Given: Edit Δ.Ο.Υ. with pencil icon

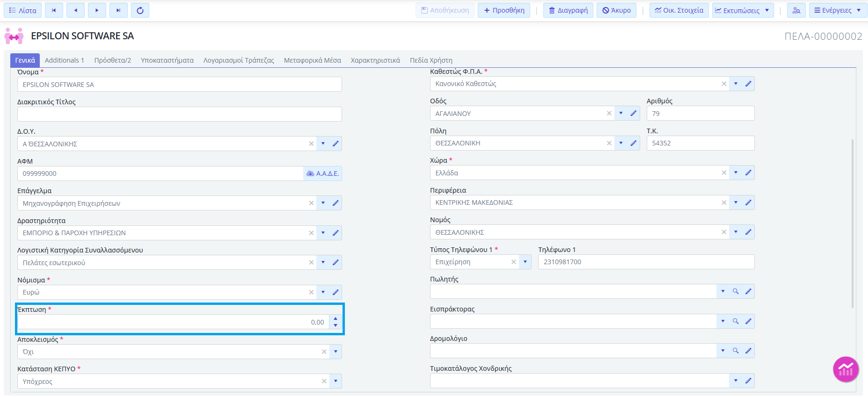Looking at the screenshot, I should pyautogui.click(x=336, y=144).
